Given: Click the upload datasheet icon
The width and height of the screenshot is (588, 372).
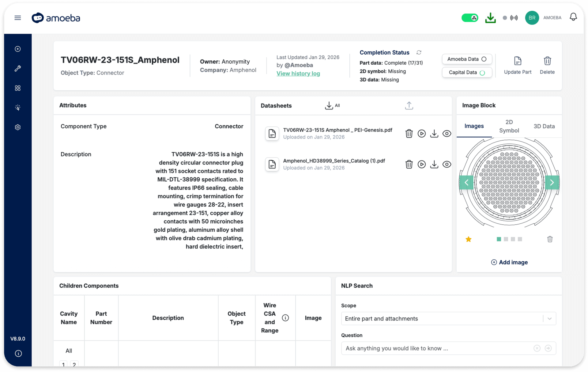Looking at the screenshot, I should 409,105.
